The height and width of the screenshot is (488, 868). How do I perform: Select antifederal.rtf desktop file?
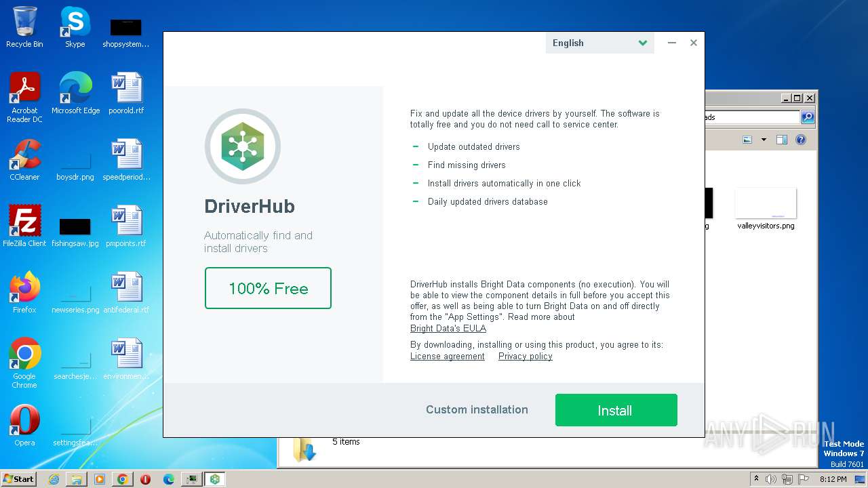tap(126, 293)
